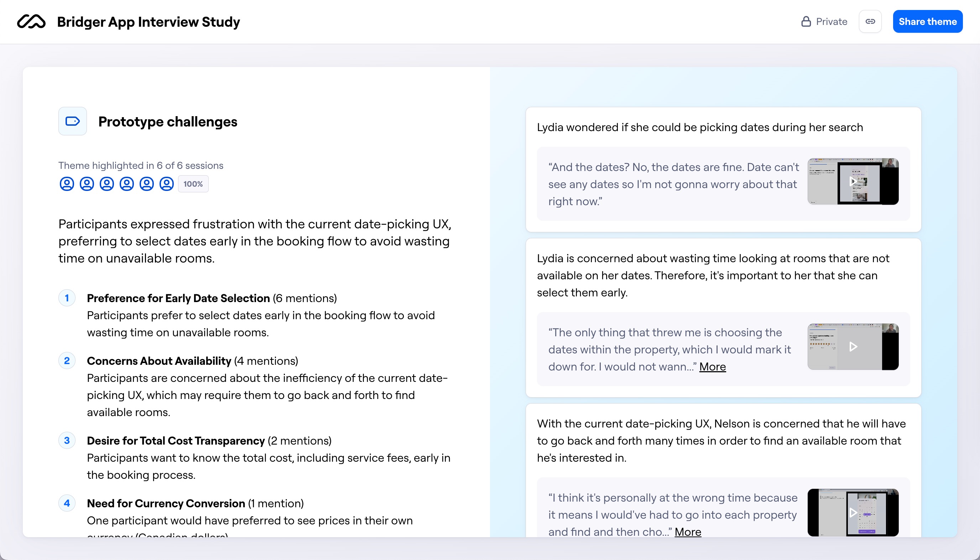Click the Bridger App Interview Study title
The image size is (980, 560).
tap(148, 22)
